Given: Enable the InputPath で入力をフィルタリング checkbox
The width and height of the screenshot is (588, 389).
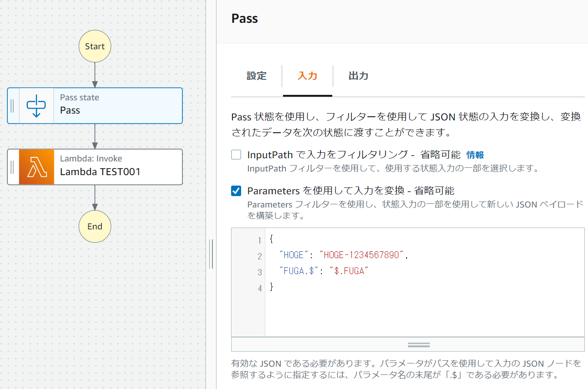Looking at the screenshot, I should [x=236, y=155].
